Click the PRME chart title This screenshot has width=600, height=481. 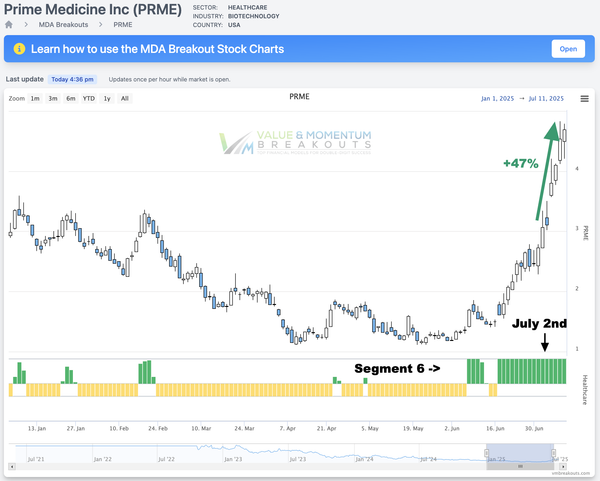point(299,97)
